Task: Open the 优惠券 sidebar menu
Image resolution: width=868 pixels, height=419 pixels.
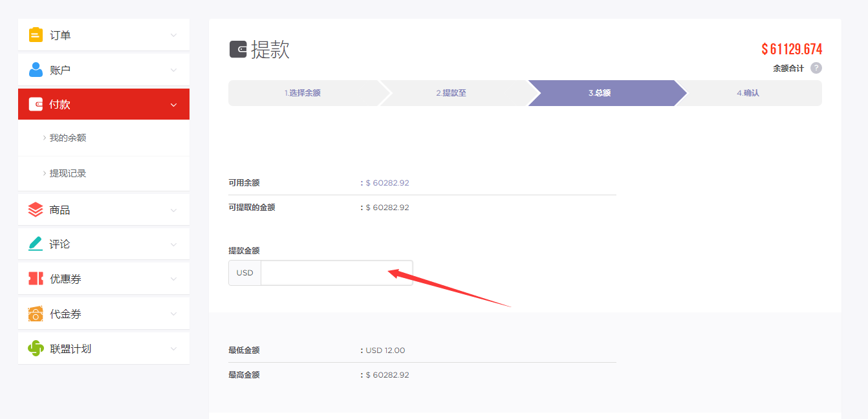Action: [x=103, y=279]
